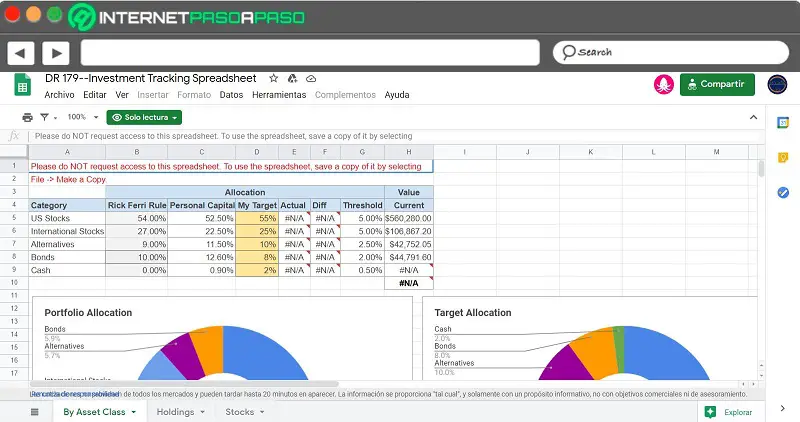Open By Asset Class tab dropdown arrow

click(x=134, y=412)
